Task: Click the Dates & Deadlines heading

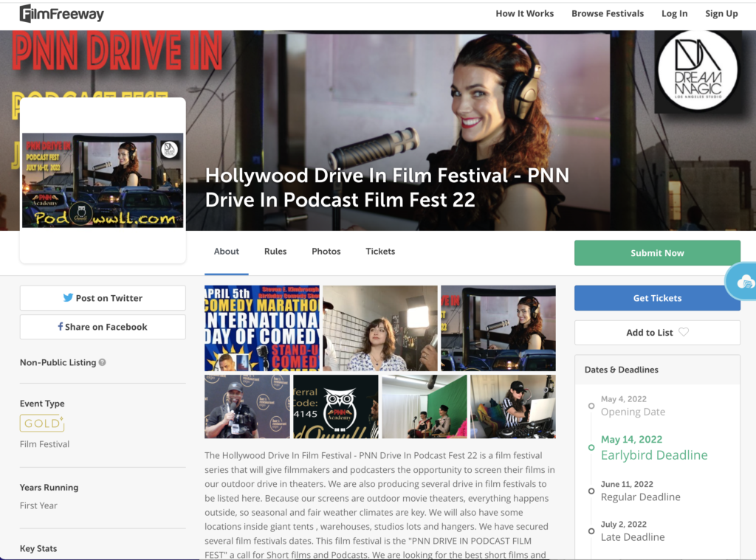Action: pyautogui.click(x=622, y=370)
